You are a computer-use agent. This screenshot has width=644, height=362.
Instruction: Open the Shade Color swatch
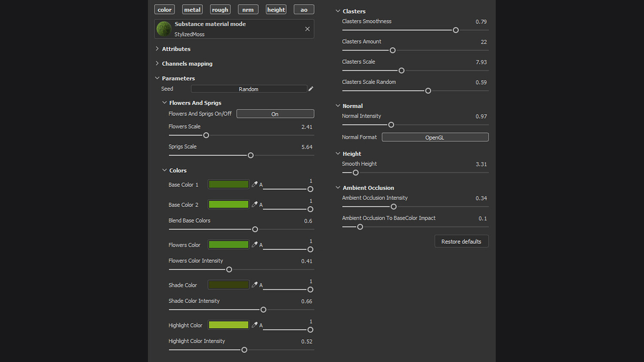228,285
